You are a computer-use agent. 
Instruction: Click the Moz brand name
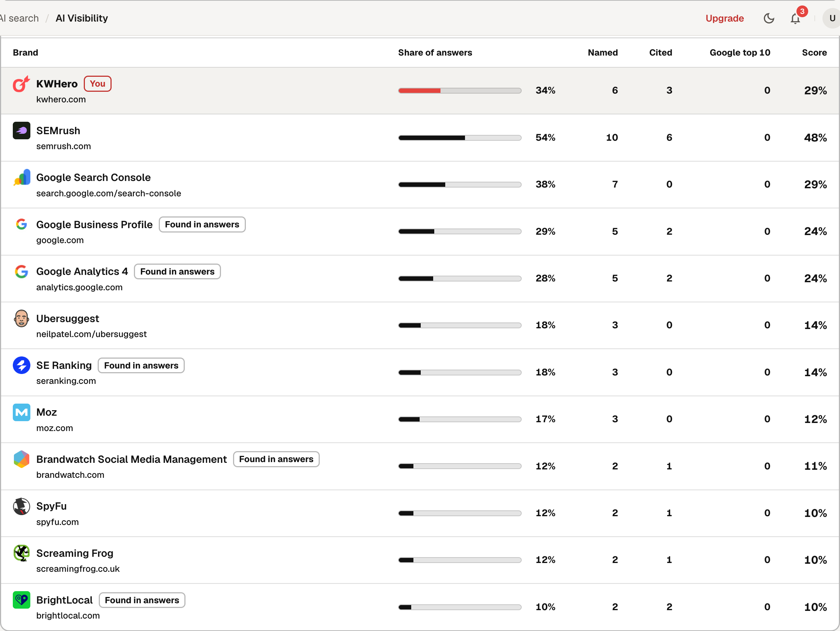click(46, 412)
